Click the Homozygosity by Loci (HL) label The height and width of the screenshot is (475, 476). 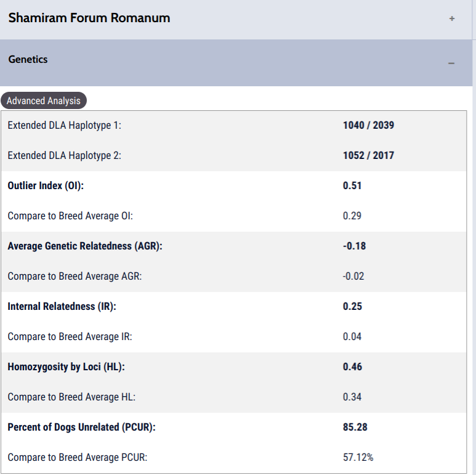(66, 367)
